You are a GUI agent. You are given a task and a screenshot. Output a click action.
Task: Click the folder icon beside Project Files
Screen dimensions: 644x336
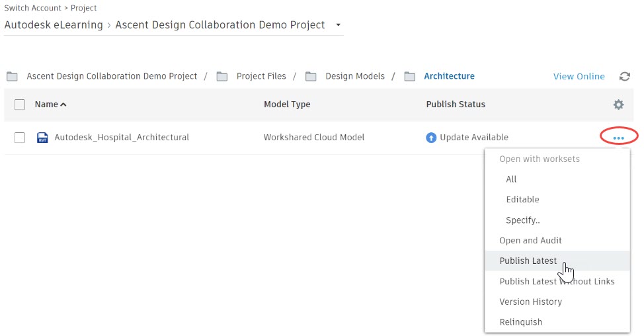tap(222, 77)
